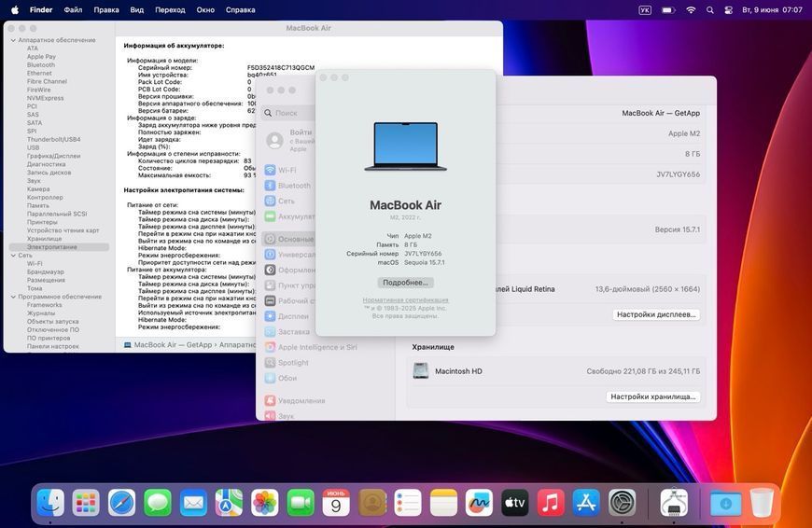
Task: Open the Wi-Fi settings pane
Action: tap(287, 170)
